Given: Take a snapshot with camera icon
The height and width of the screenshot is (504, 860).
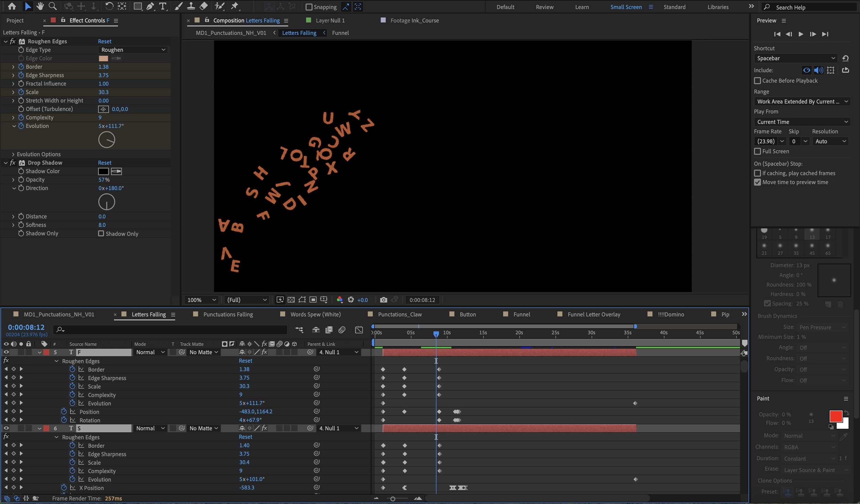Looking at the screenshot, I should pyautogui.click(x=383, y=300).
